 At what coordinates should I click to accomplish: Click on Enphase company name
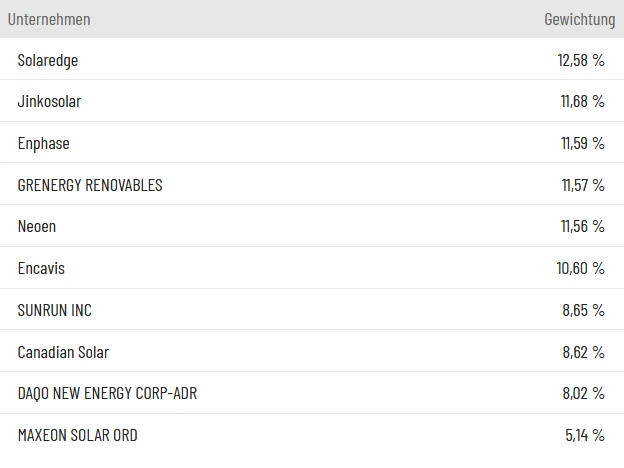coord(44,143)
